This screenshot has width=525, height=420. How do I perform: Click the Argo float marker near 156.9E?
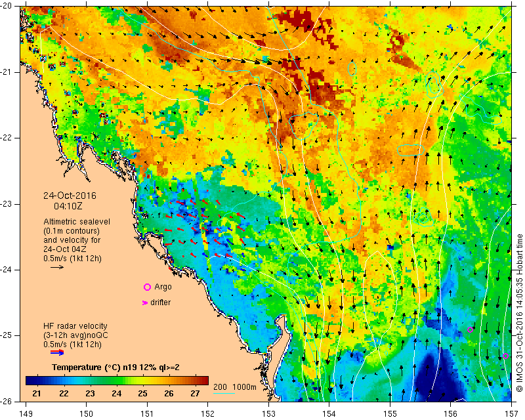click(505, 356)
